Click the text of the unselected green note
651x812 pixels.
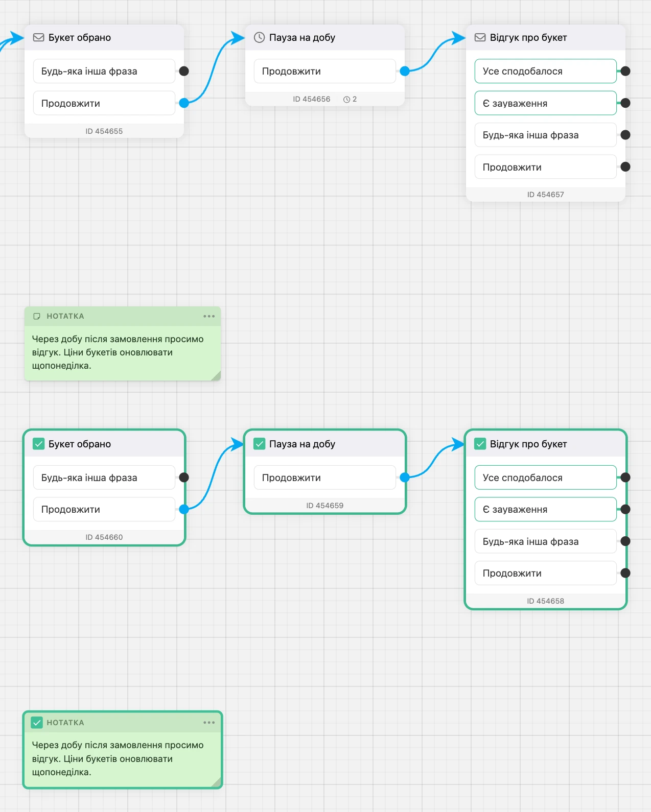coord(118,352)
